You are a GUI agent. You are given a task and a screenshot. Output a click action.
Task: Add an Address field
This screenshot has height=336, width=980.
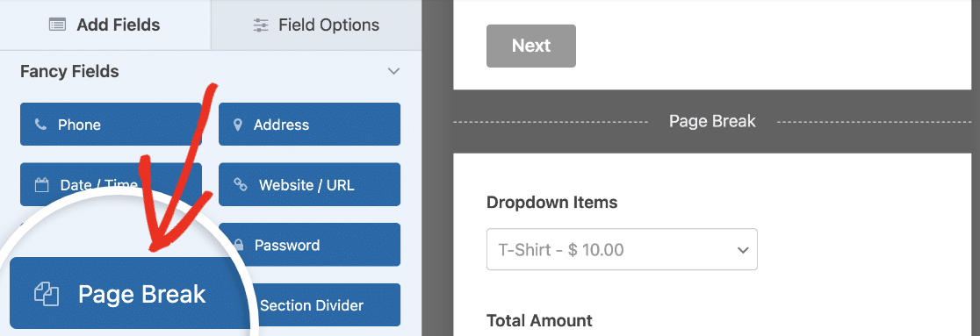[x=309, y=125]
